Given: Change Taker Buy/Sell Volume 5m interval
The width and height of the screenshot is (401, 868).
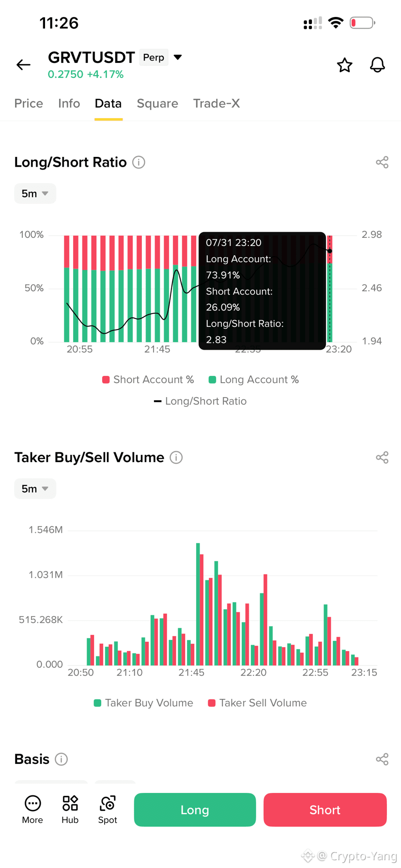Looking at the screenshot, I should tap(35, 489).
